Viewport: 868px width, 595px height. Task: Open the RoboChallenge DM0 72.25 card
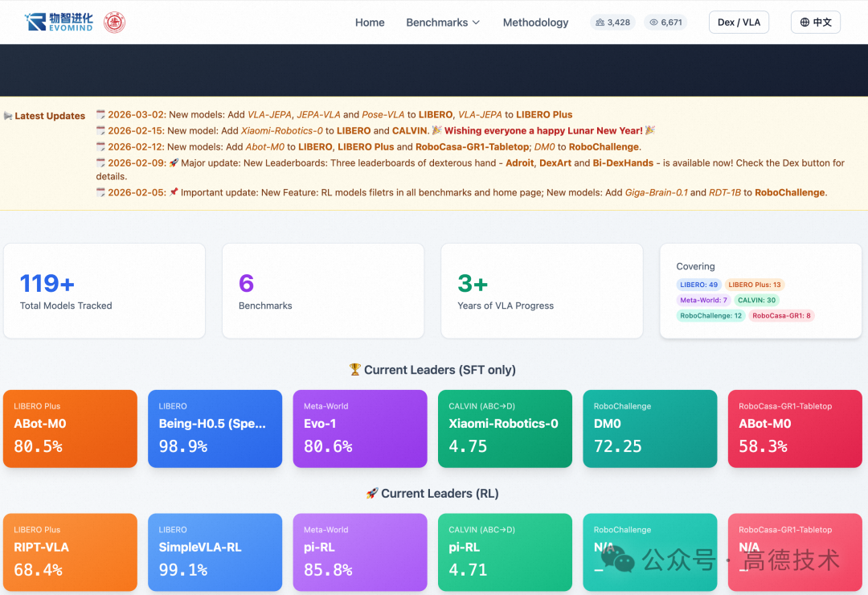[x=650, y=429]
